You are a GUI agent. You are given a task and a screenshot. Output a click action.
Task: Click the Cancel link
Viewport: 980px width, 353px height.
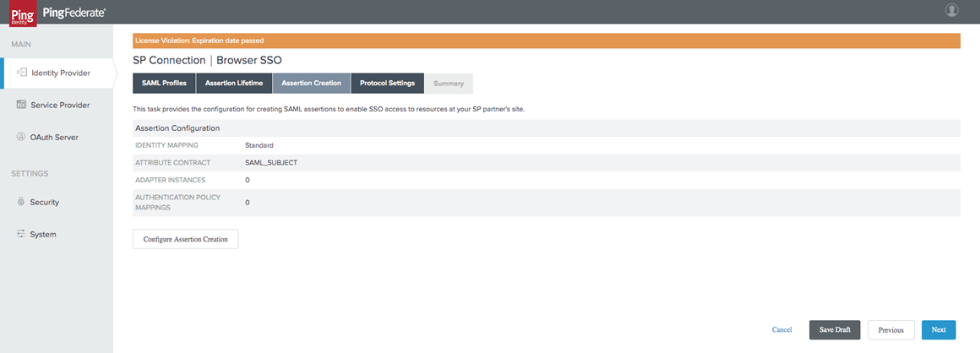(781, 330)
